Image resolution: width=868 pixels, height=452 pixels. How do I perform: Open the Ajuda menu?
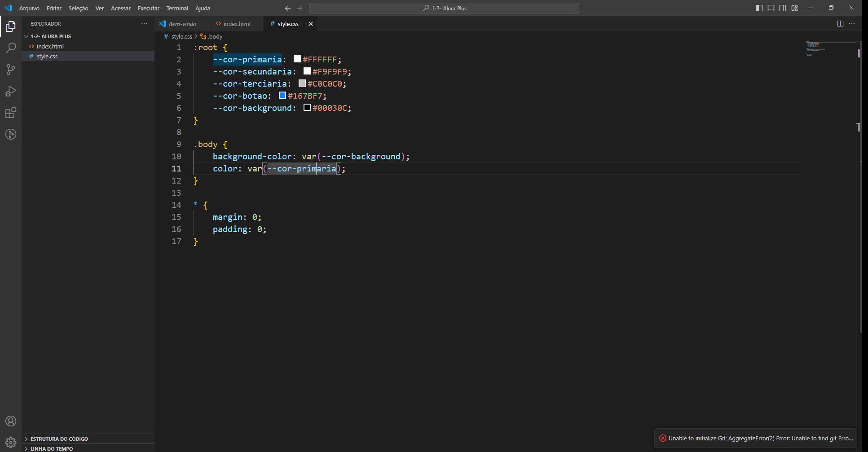tap(203, 8)
